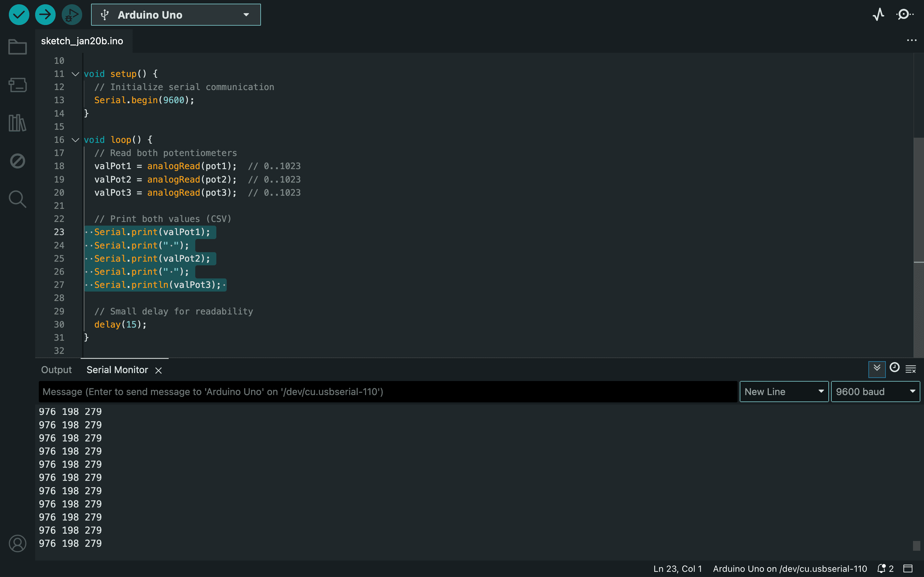Open the Search magnifier in sidebar
Image resolution: width=924 pixels, height=577 pixels.
pos(17,199)
